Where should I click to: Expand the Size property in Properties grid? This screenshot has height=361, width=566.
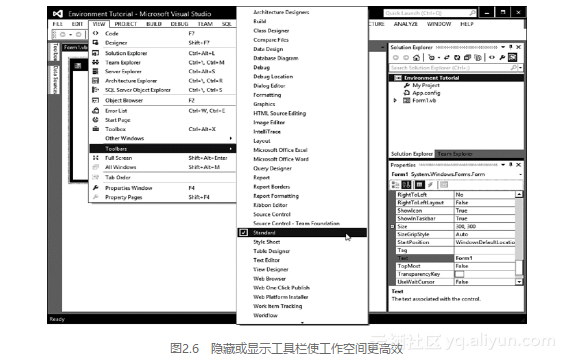[x=392, y=226]
